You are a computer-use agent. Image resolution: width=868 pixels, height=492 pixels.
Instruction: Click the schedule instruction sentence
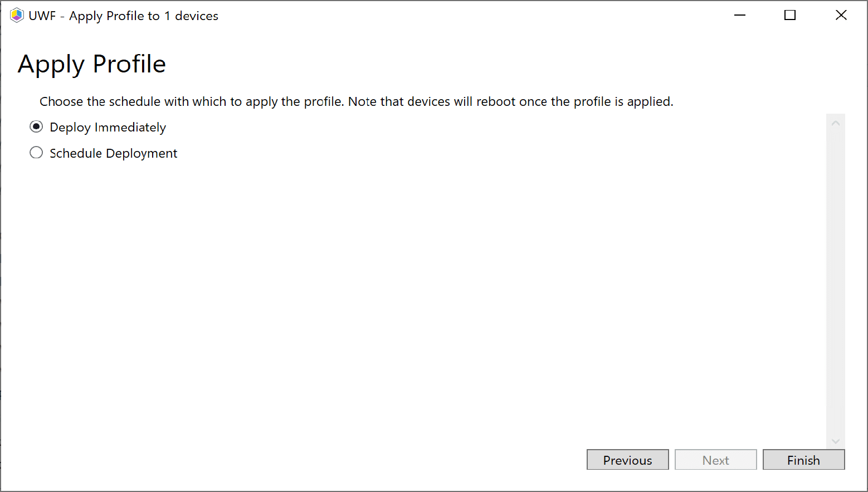[x=356, y=101]
